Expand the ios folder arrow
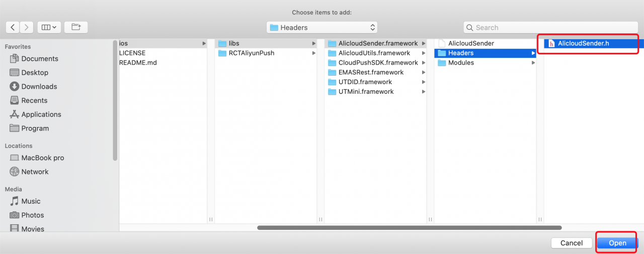 (204, 43)
